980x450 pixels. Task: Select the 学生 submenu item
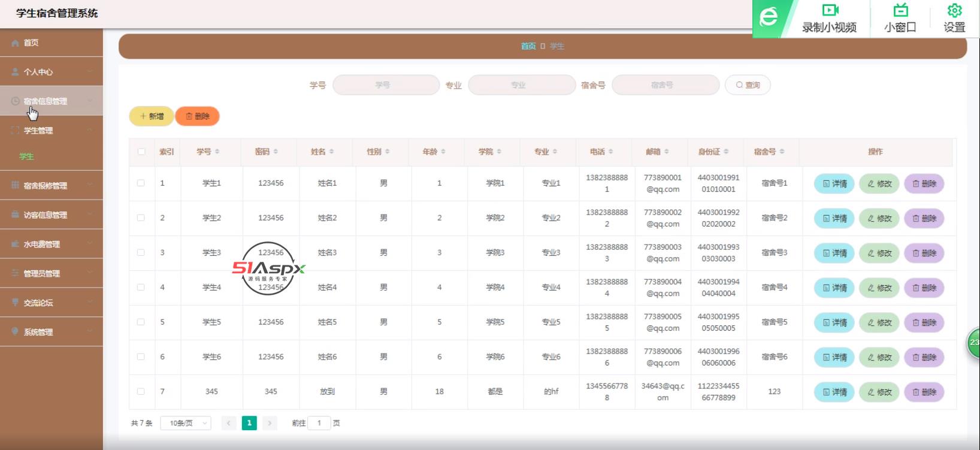[27, 156]
